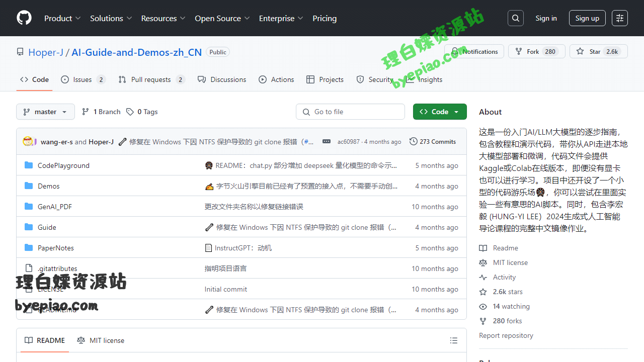
Task: Open InstructGPT commit message for PaperNotes
Action: 243,248
